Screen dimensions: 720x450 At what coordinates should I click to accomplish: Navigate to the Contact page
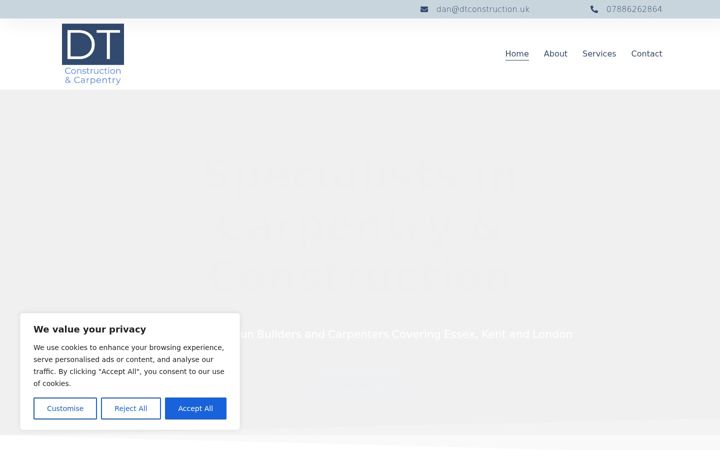coord(646,54)
